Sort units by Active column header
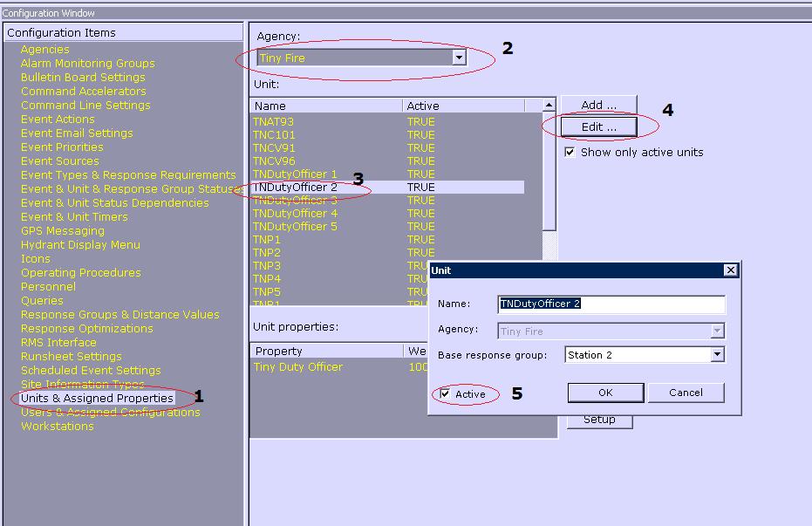812x526 pixels. click(x=462, y=106)
